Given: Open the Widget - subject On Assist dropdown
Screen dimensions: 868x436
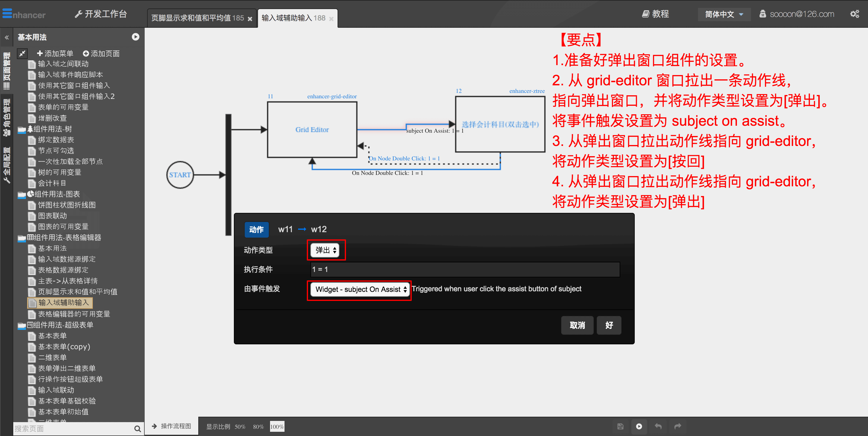Looking at the screenshot, I should [x=360, y=289].
